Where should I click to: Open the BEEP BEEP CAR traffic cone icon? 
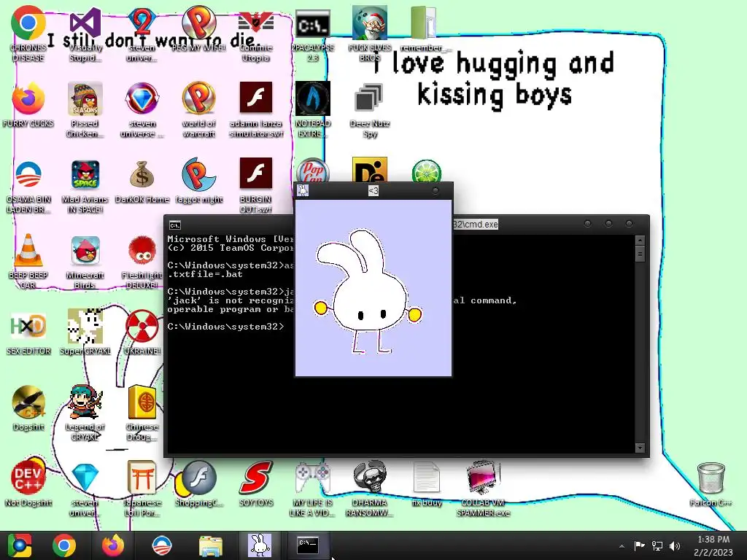pyautogui.click(x=28, y=250)
